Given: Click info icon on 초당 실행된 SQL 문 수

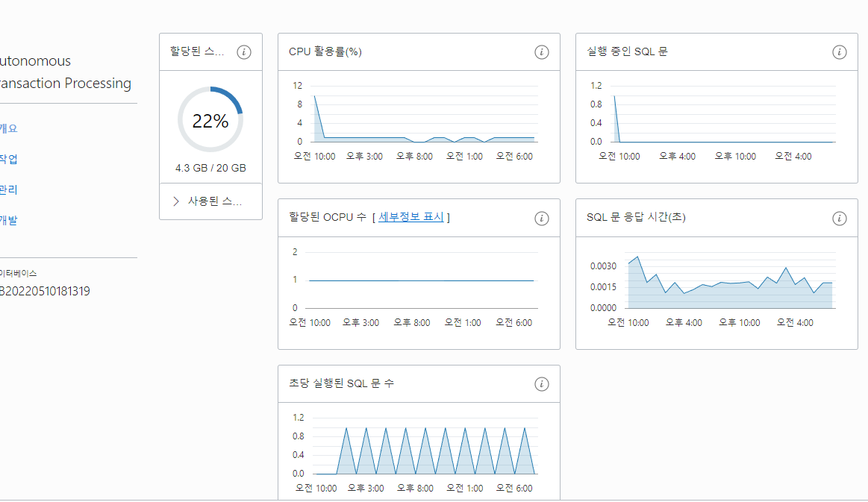Looking at the screenshot, I should click(541, 383).
